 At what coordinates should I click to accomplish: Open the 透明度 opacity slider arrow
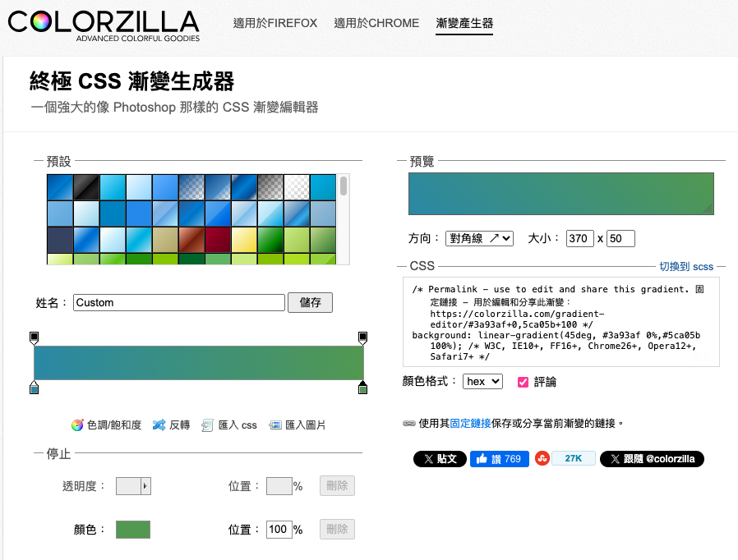pyautogui.click(x=145, y=486)
